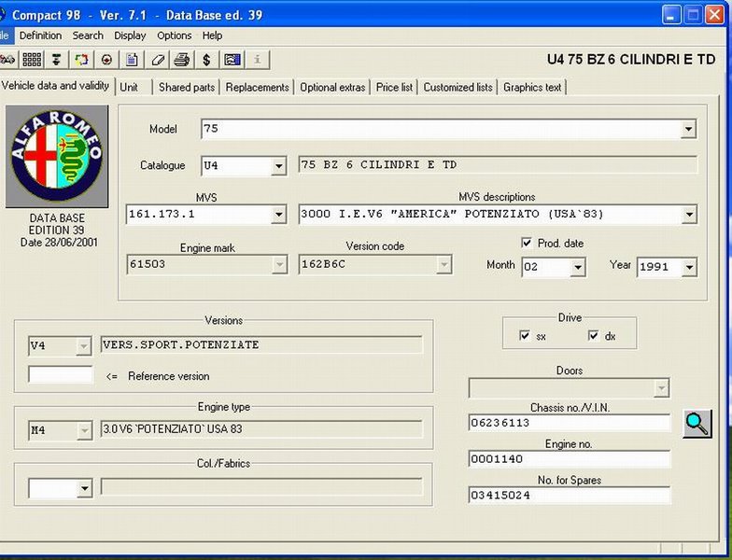This screenshot has height=560, width=732.
Task: Open the Month dropdown arrow
Action: tap(577, 267)
